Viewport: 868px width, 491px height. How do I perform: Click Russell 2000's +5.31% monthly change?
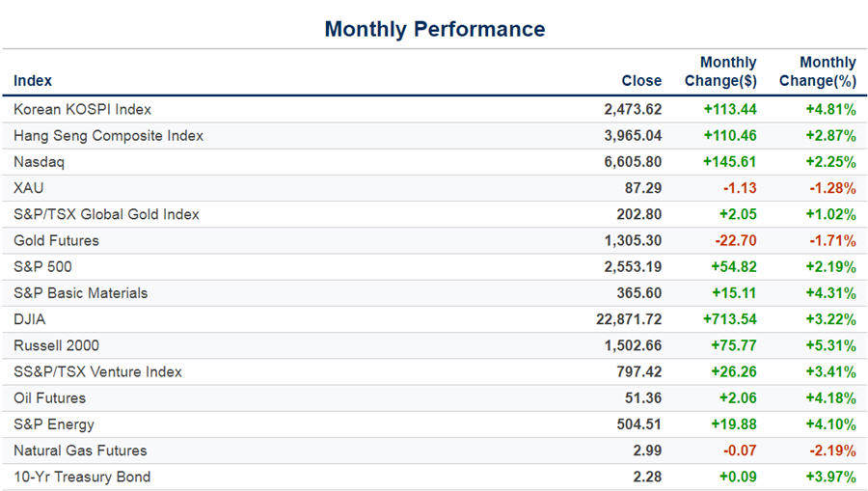(x=830, y=345)
